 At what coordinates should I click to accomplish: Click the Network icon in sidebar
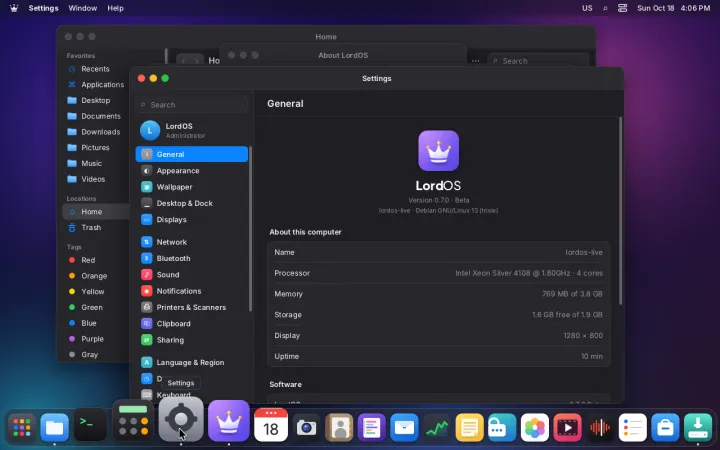click(146, 242)
